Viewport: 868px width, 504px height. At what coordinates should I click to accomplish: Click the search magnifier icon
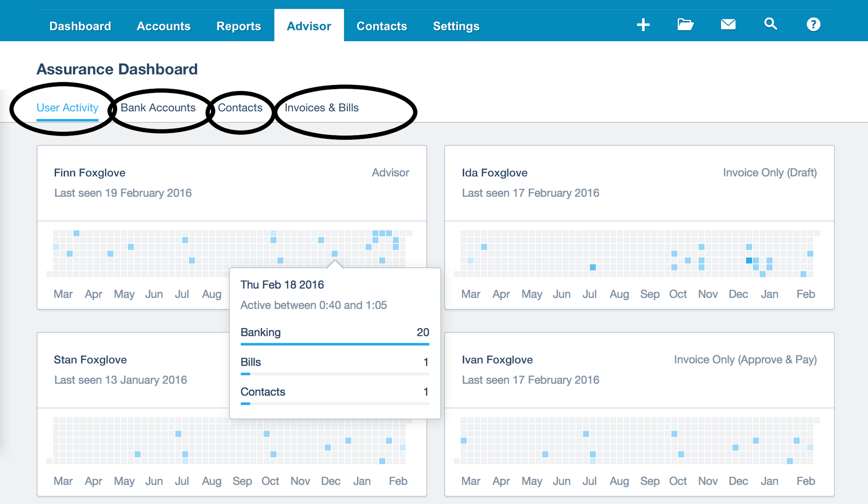click(x=770, y=24)
